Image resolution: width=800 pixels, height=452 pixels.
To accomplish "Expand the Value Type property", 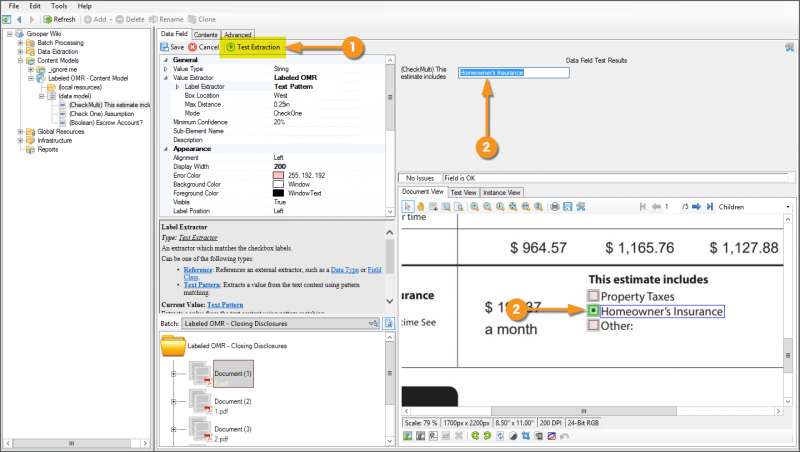I will (165, 69).
